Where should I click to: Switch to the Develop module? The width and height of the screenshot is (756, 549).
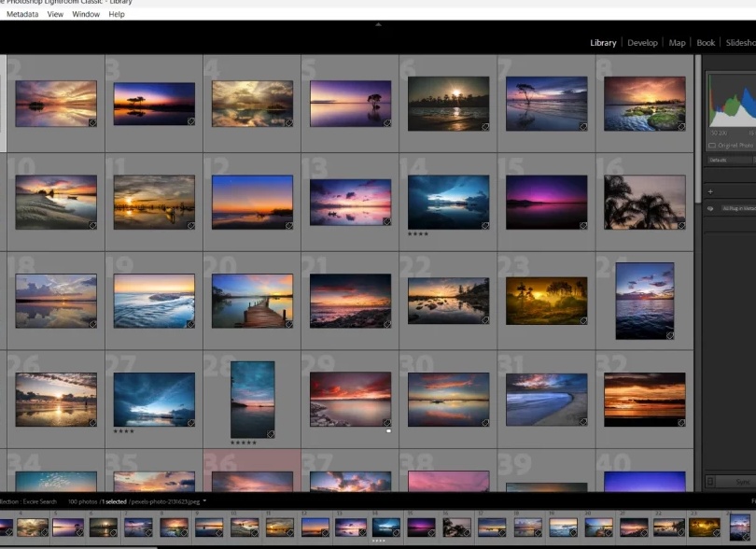coord(642,42)
